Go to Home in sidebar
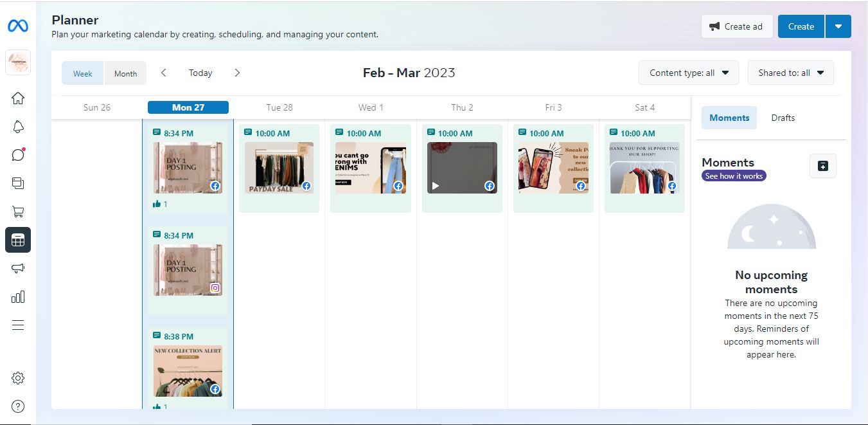 click(18, 98)
